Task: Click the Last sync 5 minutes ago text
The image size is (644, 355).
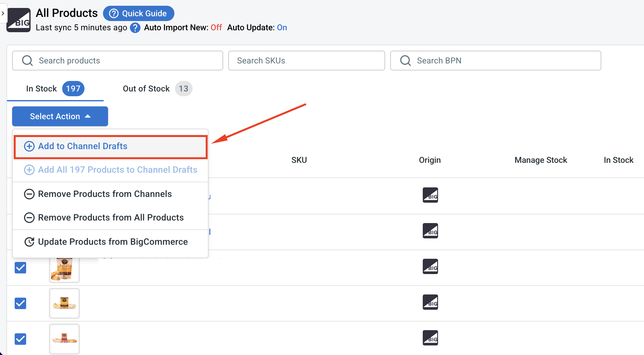Action: 81,28
